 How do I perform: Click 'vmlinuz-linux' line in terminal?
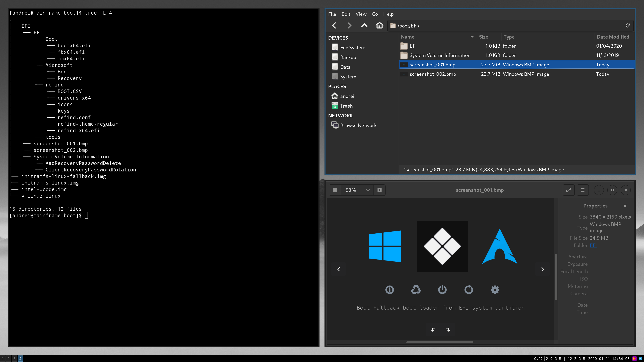(x=41, y=196)
